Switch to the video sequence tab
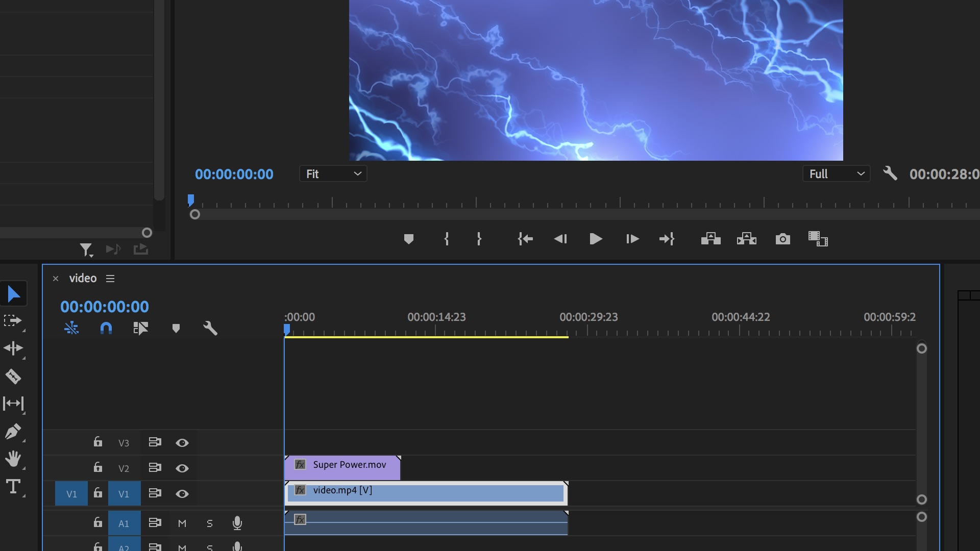The image size is (980, 551). pos(82,278)
